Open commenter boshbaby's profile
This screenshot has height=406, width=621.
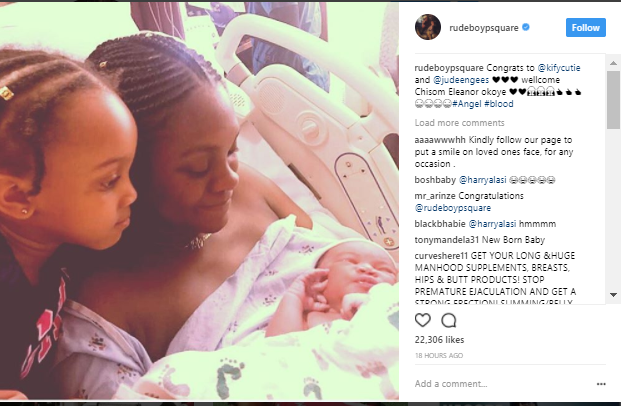point(435,180)
